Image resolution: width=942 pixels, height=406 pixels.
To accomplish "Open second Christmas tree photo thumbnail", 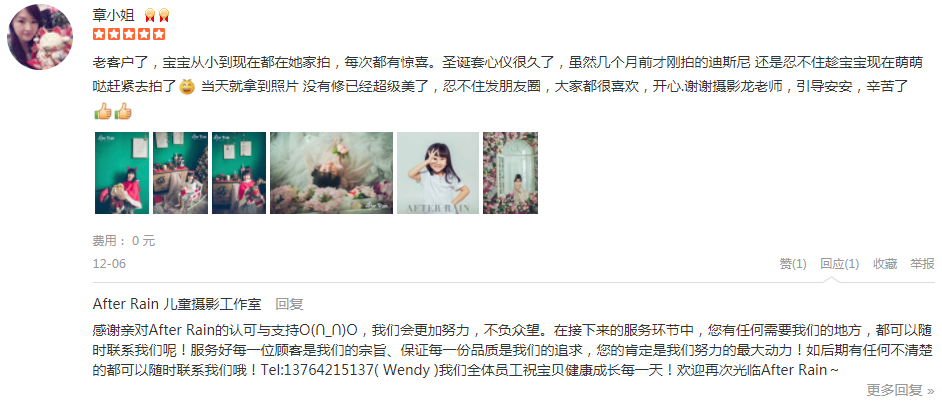I will pos(180,173).
